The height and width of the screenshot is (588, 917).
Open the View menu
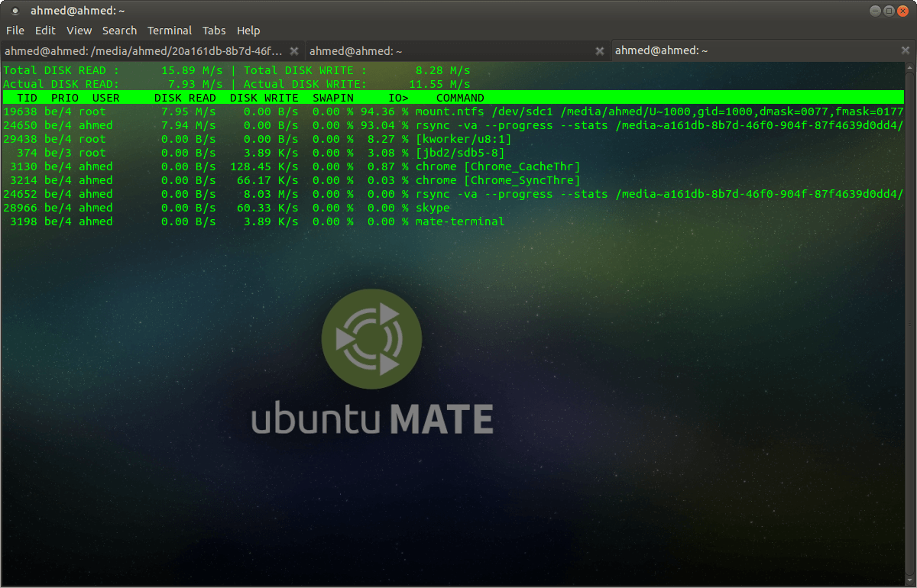pyautogui.click(x=79, y=31)
